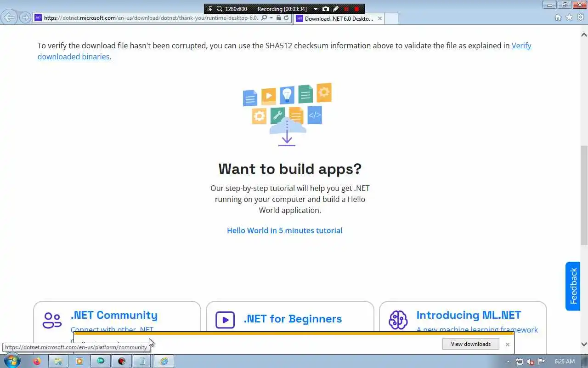Screen dimensions: 588x368
Task: Click the A new machine learning framework text
Action: (x=477, y=329)
